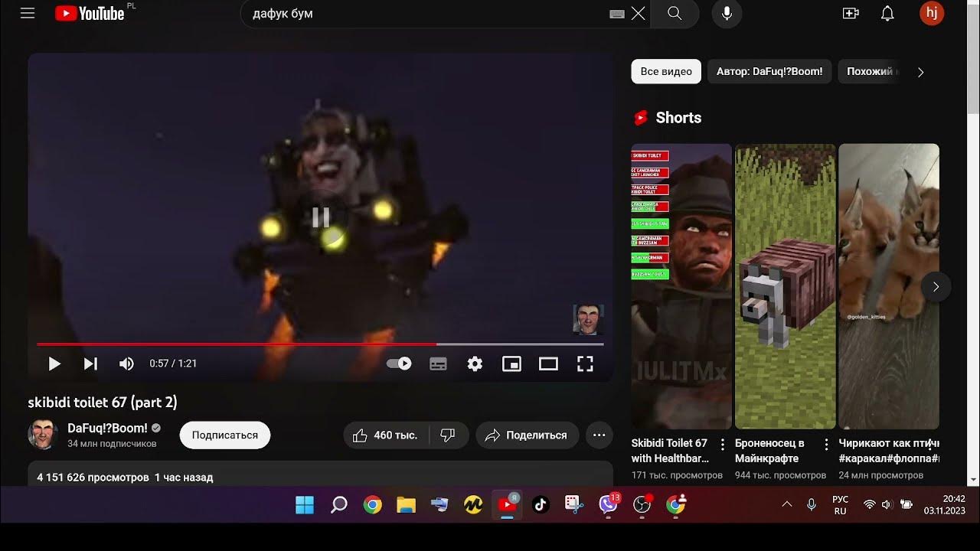Open the Броненосец в Майнкрафте short thumbnail
Image resolution: width=980 pixels, height=551 pixels.
coord(786,286)
